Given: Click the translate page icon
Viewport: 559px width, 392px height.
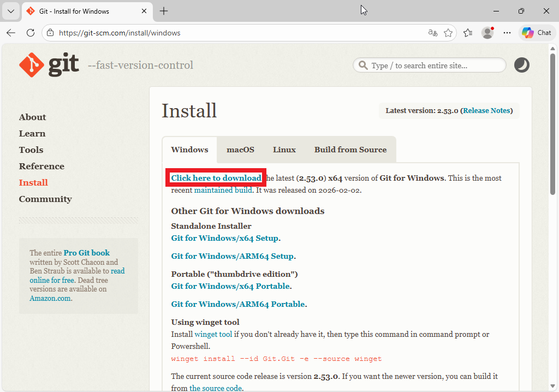Looking at the screenshot, I should click(x=433, y=33).
